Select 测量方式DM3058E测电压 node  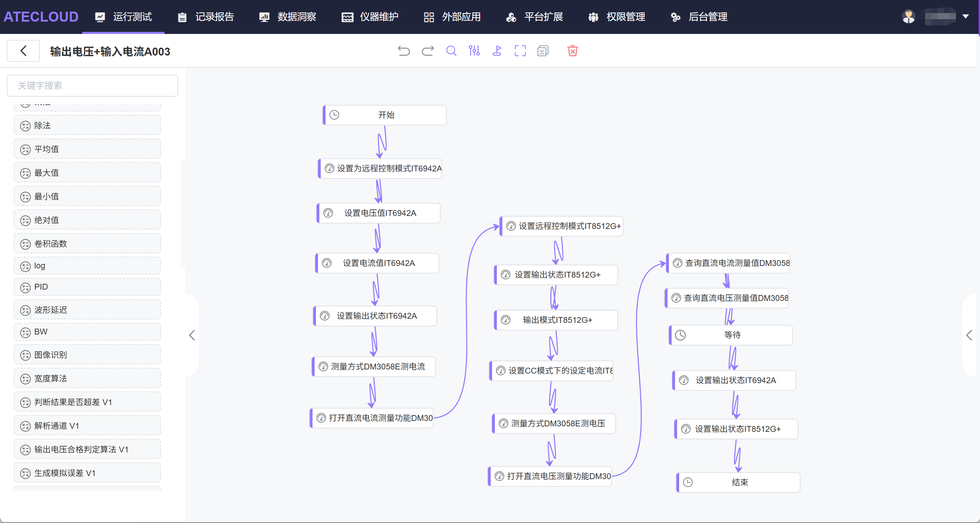pyautogui.click(x=554, y=423)
